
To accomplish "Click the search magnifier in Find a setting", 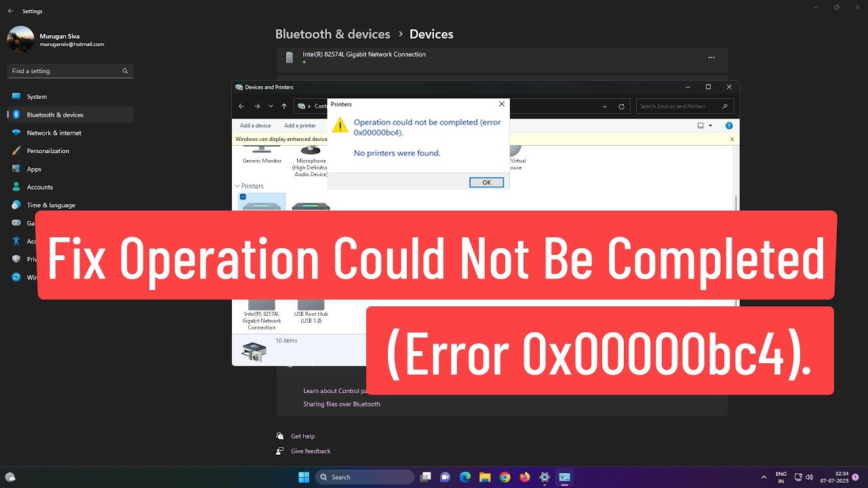I will (125, 71).
